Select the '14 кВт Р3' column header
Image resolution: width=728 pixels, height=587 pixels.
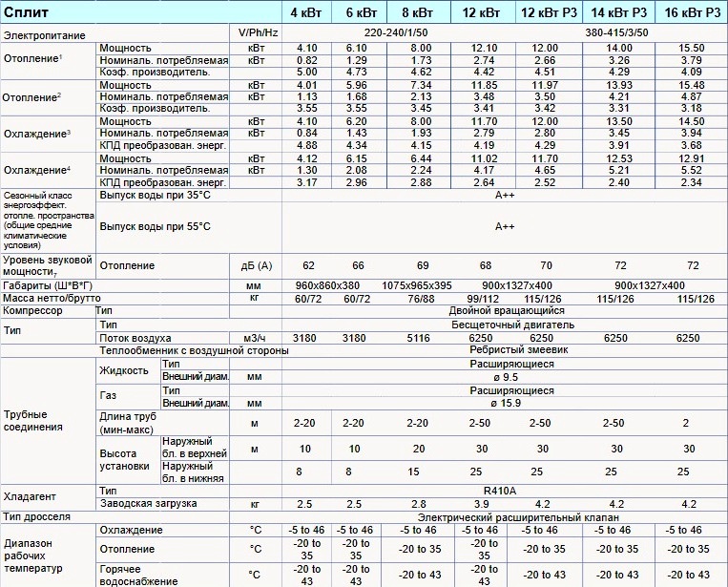619,12
